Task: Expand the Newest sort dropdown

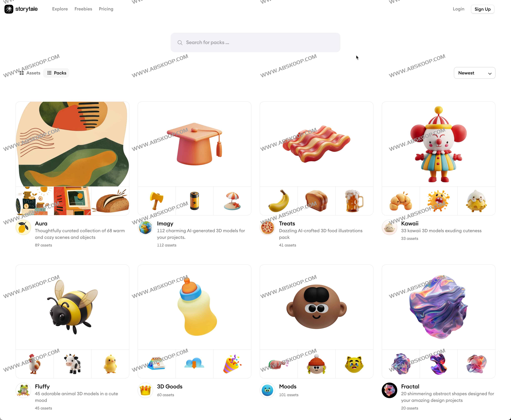Action: tap(474, 73)
